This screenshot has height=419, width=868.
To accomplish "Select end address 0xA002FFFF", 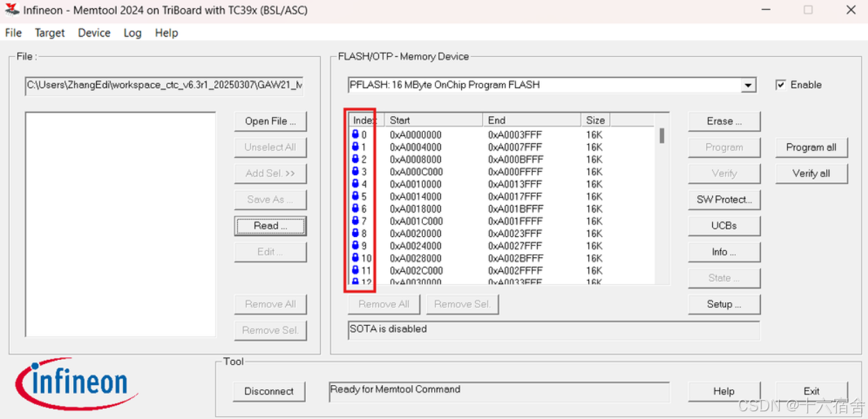I will coord(515,271).
